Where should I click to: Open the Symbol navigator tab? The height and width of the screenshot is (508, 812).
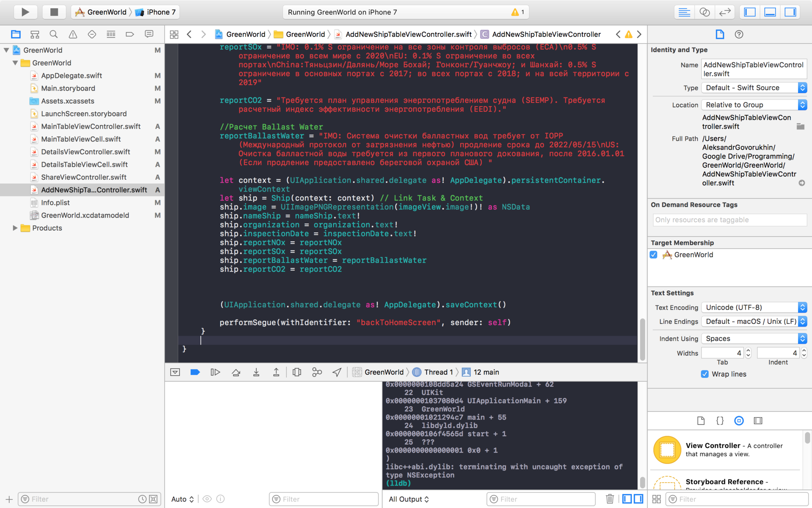point(35,34)
